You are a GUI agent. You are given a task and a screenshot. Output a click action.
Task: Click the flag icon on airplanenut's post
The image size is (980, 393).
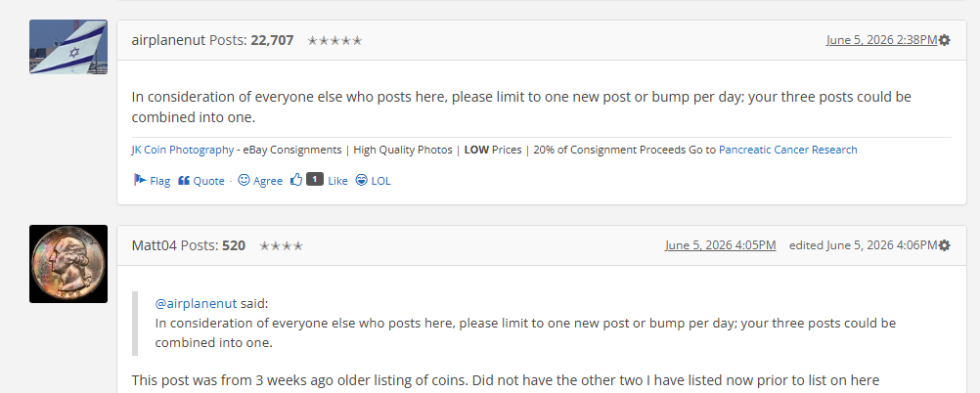pos(140,180)
